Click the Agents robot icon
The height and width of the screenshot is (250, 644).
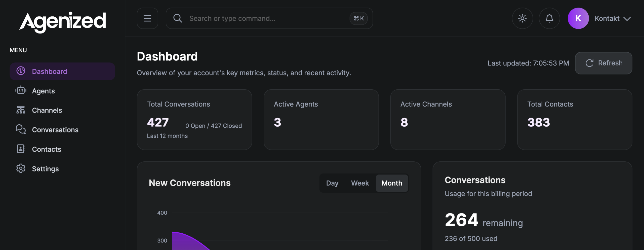[21, 90]
